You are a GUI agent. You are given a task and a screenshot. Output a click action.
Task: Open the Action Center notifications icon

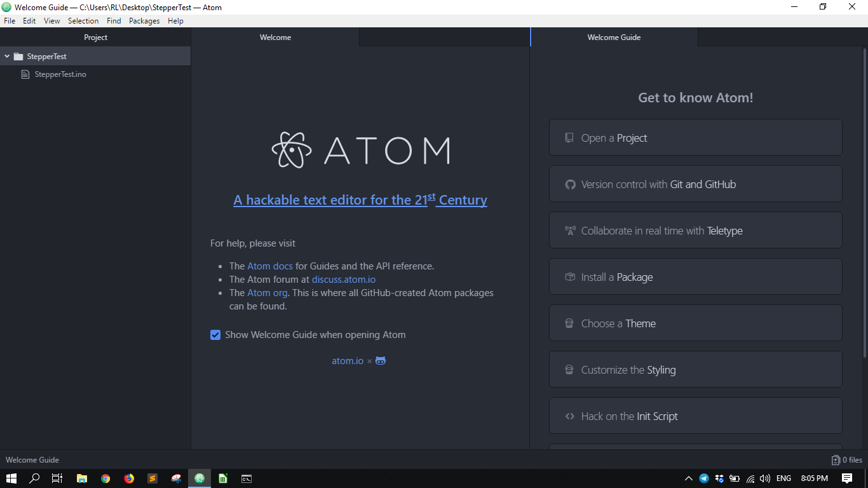point(847,478)
